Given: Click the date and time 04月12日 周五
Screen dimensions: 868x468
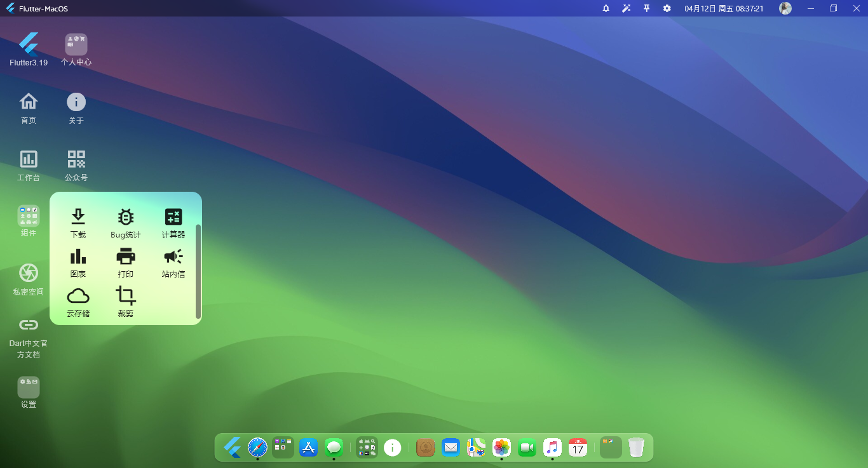Looking at the screenshot, I should 724,8.
